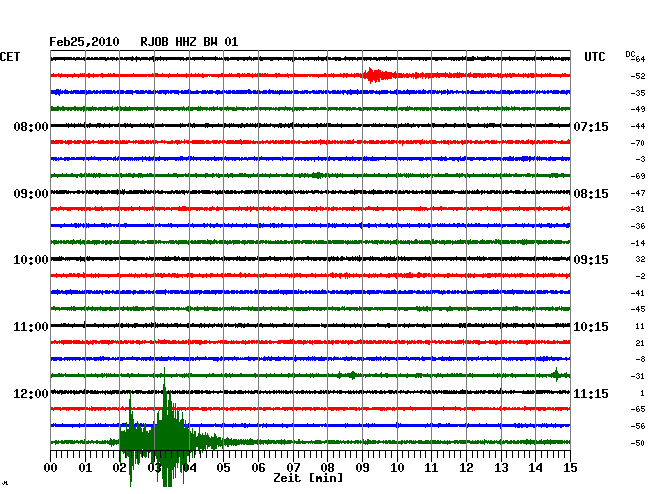Click the 08:15 UTC time label
This screenshot has height=494, width=650.
click(x=591, y=194)
